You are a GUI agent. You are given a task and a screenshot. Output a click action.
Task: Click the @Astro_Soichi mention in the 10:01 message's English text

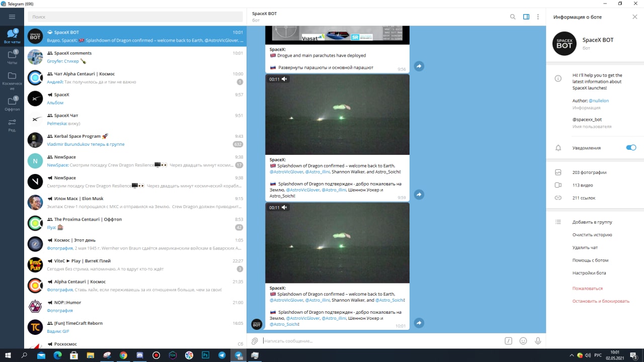point(390,300)
